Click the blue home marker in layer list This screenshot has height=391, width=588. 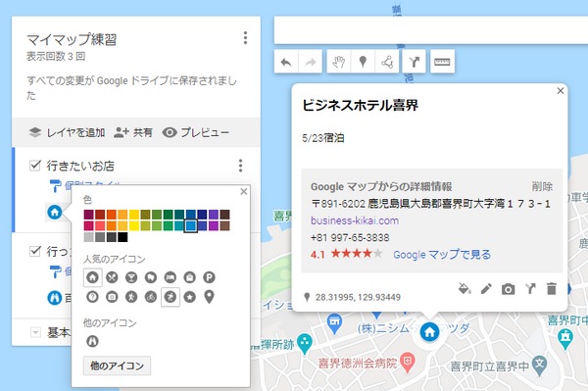click(x=55, y=213)
